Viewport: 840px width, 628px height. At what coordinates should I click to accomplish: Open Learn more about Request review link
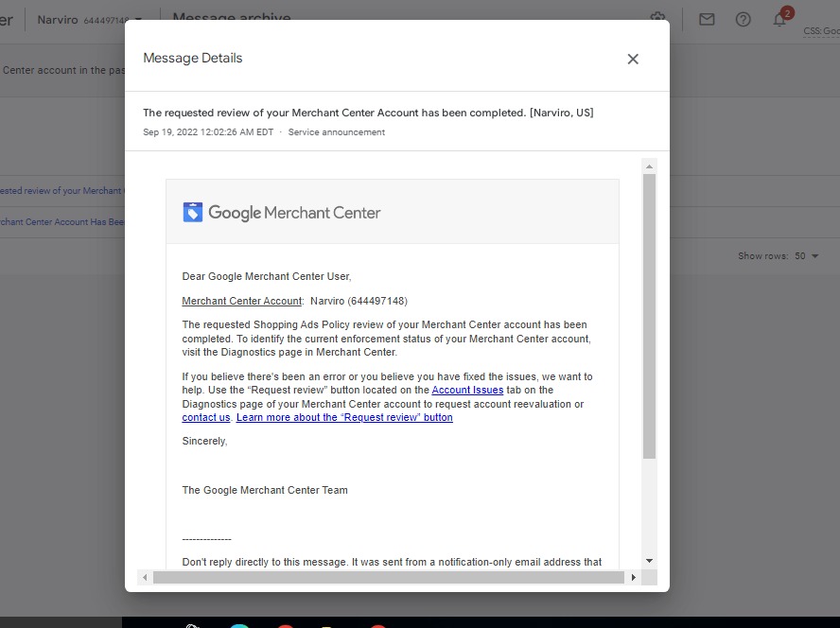click(x=344, y=417)
